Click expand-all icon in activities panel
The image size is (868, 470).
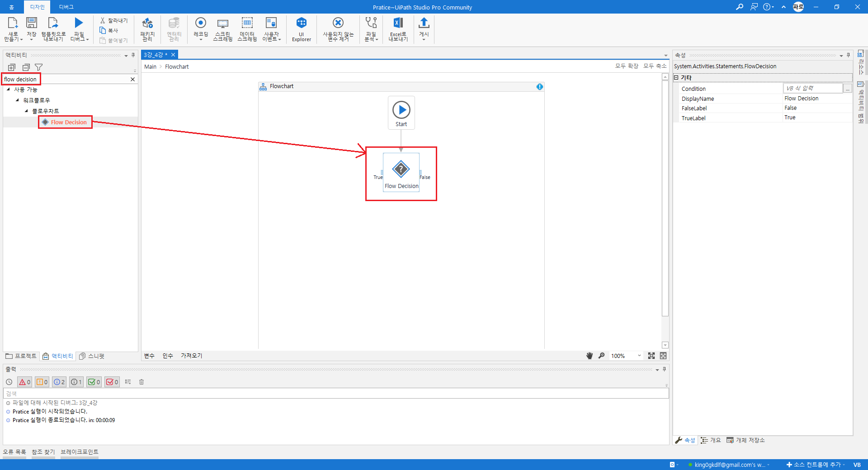tap(12, 67)
